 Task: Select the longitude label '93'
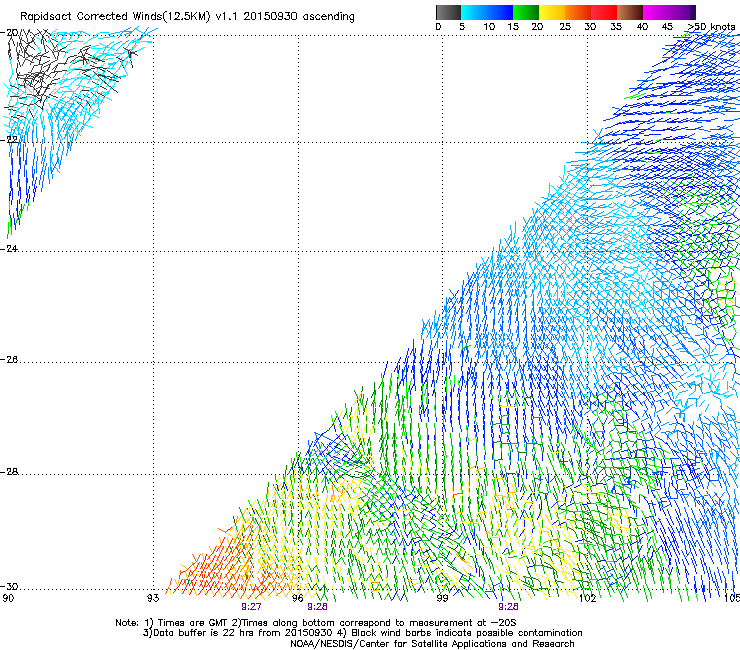[153, 599]
